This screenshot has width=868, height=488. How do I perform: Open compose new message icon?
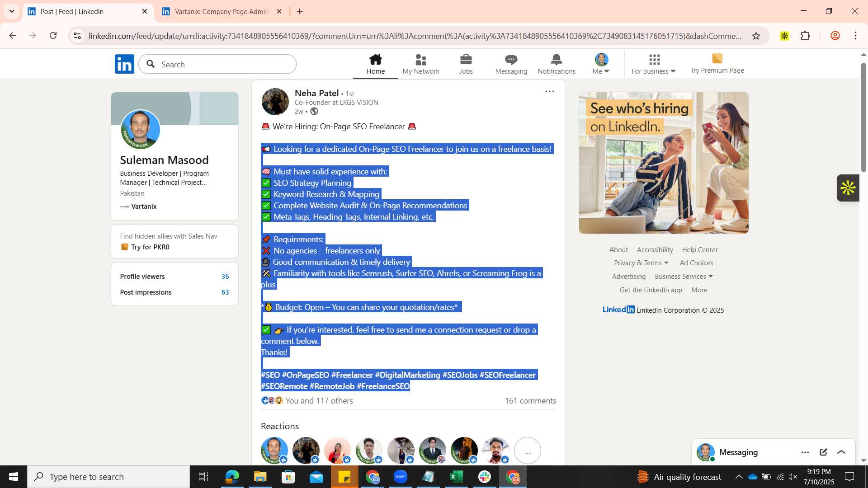click(x=823, y=452)
